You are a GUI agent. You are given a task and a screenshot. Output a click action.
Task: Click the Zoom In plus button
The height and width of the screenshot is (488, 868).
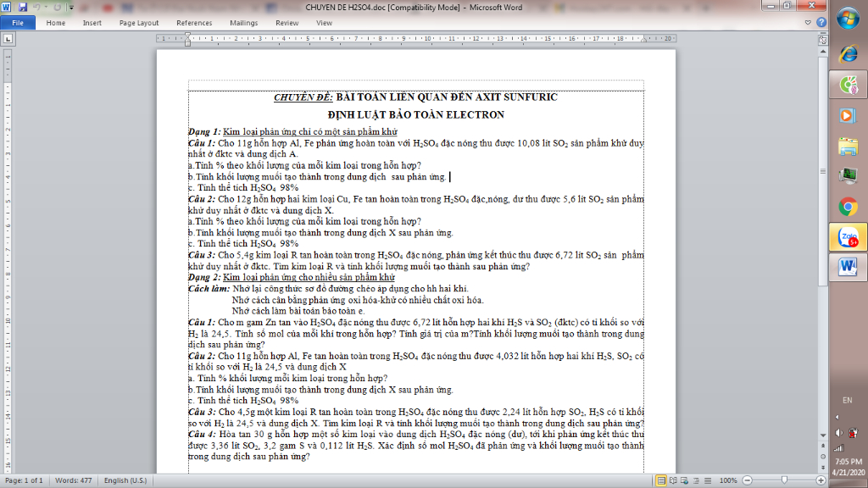821,481
